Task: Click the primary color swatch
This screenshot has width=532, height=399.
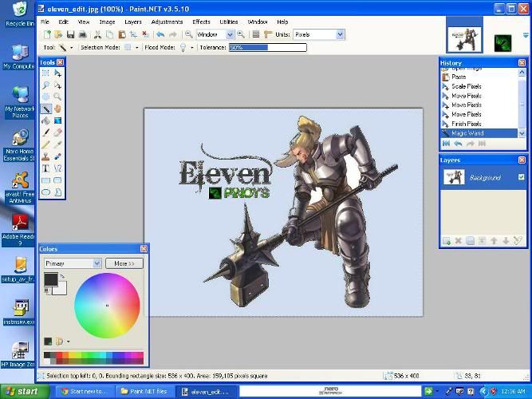Action: (51, 280)
